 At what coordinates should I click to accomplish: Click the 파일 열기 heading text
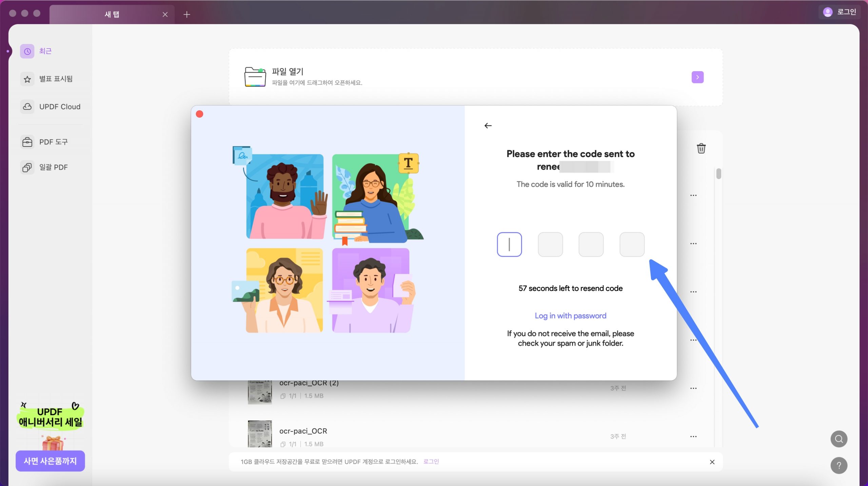[288, 72]
